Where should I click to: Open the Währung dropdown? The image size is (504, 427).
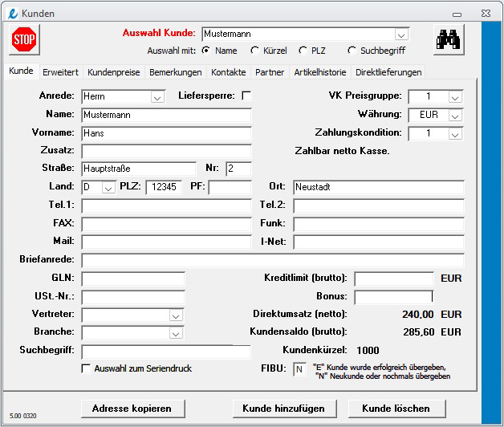(x=455, y=116)
